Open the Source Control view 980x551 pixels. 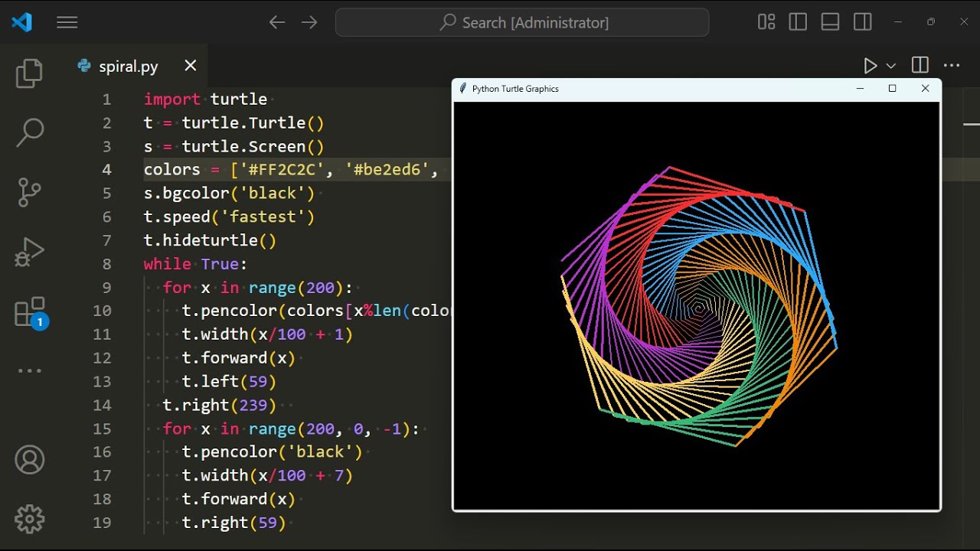tap(29, 192)
